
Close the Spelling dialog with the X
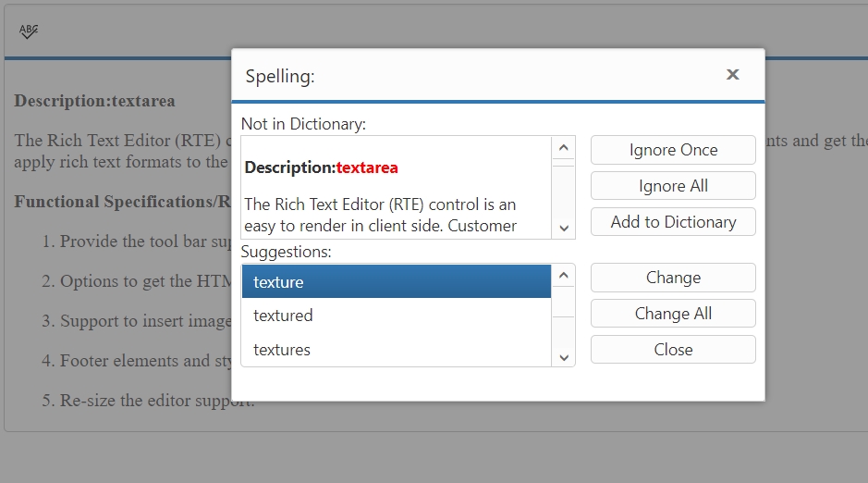(732, 75)
